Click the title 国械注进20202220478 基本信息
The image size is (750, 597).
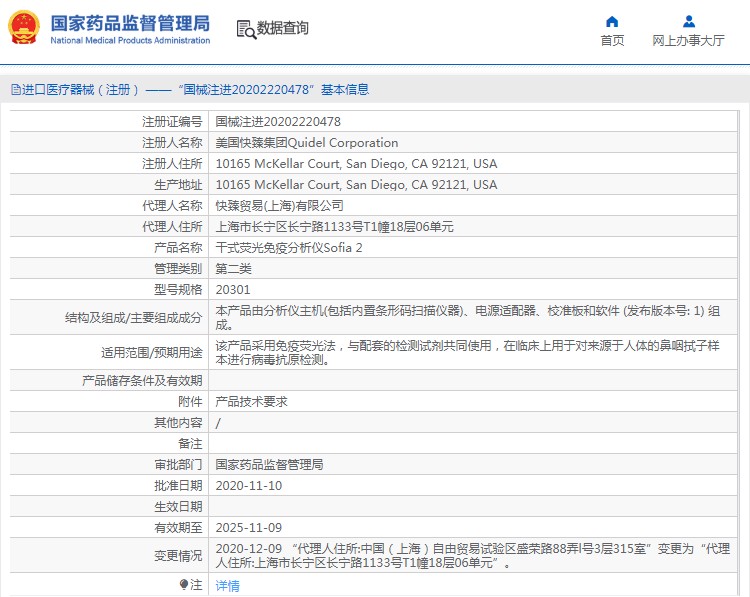coord(273,89)
